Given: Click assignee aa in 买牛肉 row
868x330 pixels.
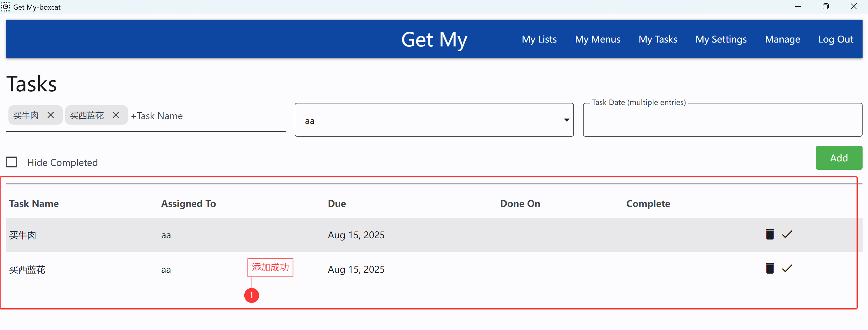Looking at the screenshot, I should coord(166,235).
